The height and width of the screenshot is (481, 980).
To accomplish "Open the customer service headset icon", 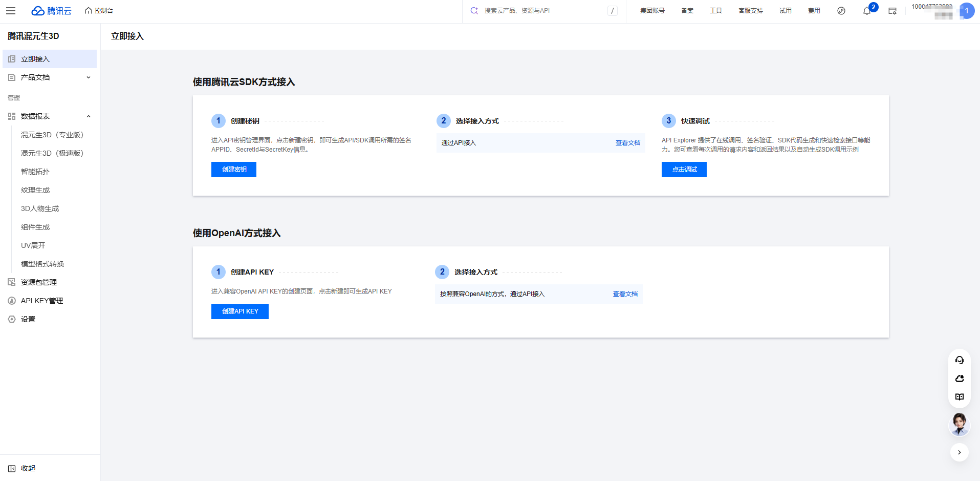I will click(960, 360).
